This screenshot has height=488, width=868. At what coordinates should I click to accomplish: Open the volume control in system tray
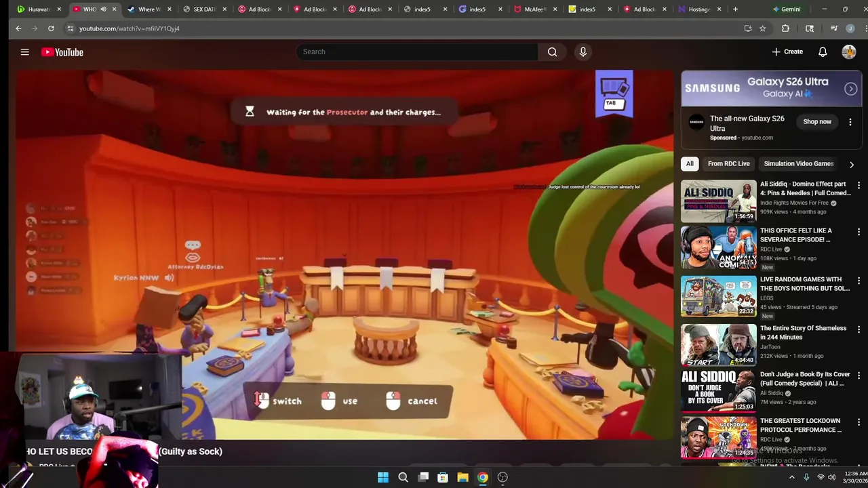click(x=831, y=477)
